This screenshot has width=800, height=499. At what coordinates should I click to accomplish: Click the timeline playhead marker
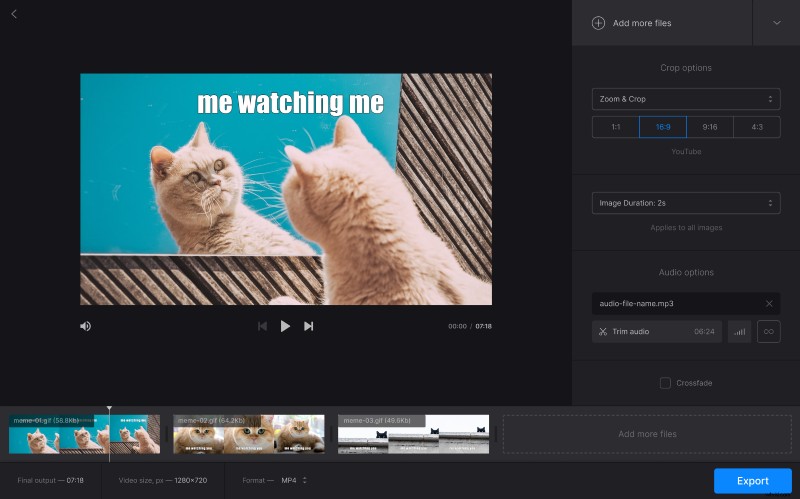coord(109,409)
